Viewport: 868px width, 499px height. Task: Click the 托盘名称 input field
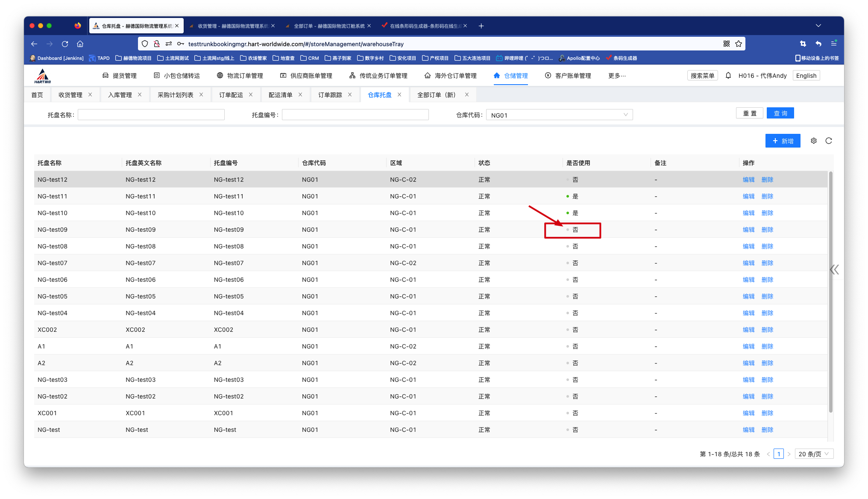(x=151, y=115)
